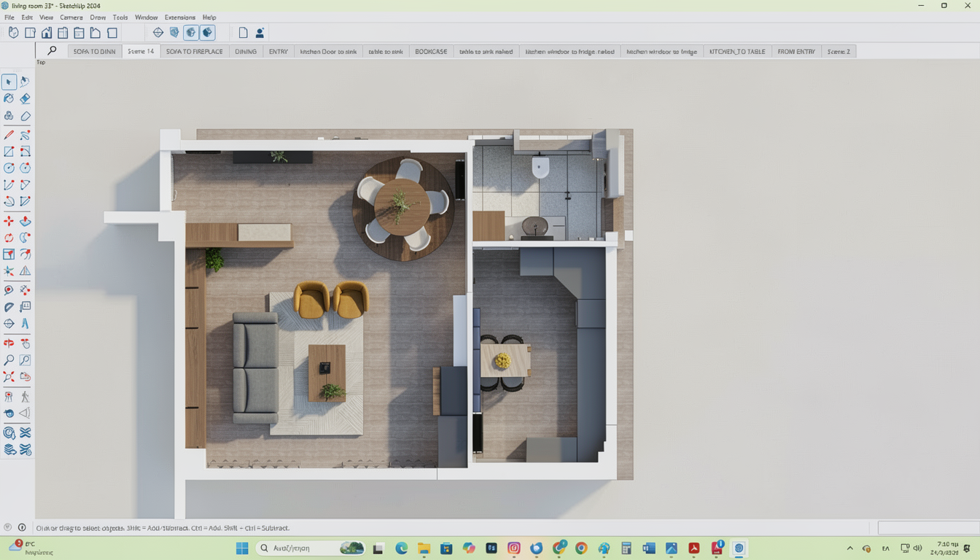Click the scene search magnifier icon
This screenshot has height=560, width=980.
(x=52, y=51)
